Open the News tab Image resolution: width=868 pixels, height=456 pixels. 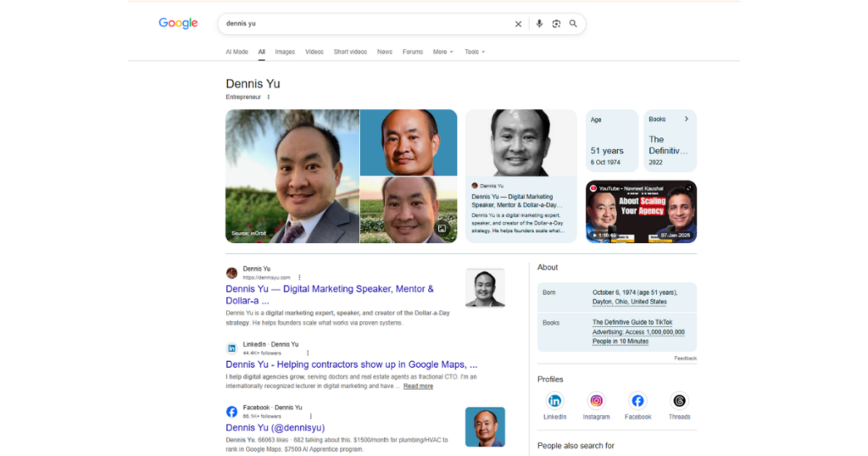pos(385,52)
